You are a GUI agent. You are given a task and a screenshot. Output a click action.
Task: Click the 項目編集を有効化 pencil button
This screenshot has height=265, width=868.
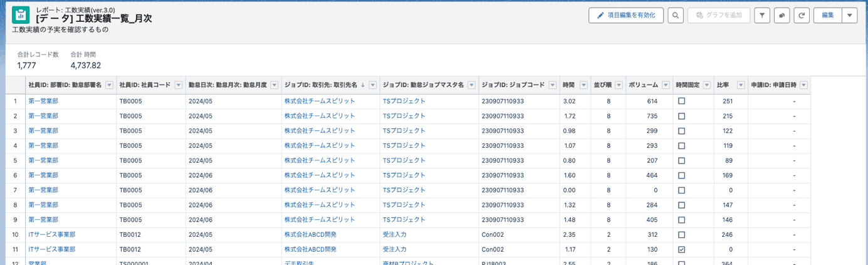coord(625,16)
